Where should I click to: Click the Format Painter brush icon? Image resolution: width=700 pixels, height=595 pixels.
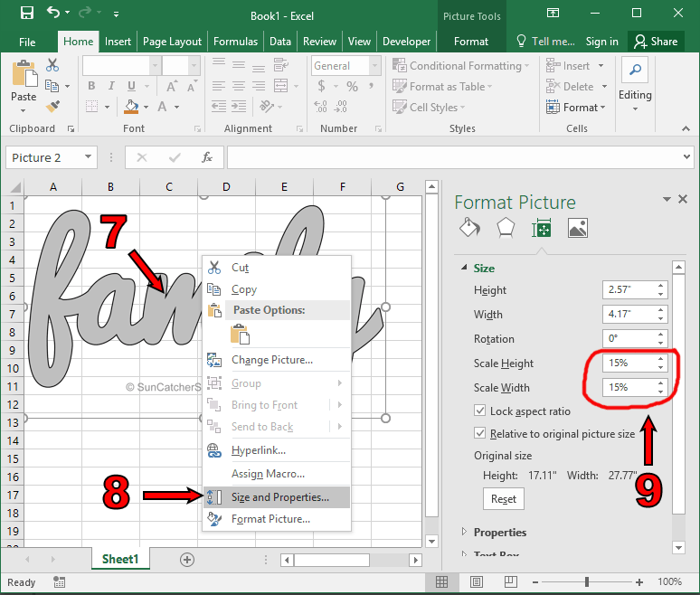(x=52, y=106)
